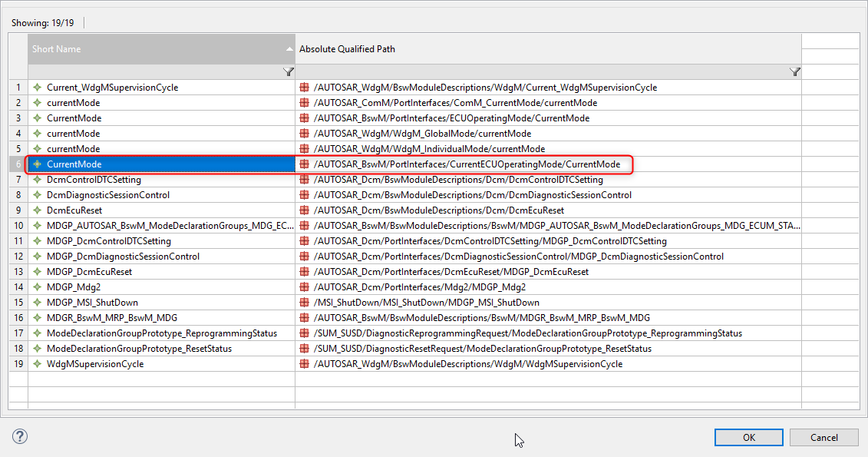Click the red grid icon of ComM_CurrentMode path
Screen dimensions: 868x457
(304, 103)
